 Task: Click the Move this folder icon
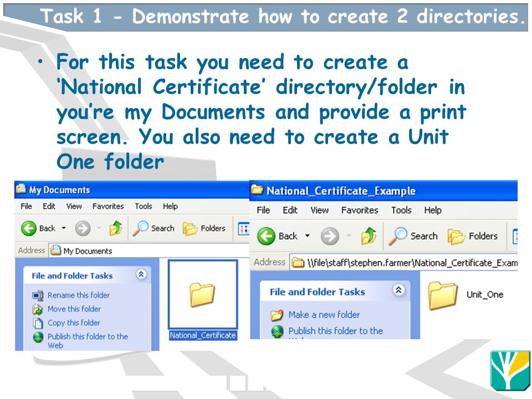37,309
